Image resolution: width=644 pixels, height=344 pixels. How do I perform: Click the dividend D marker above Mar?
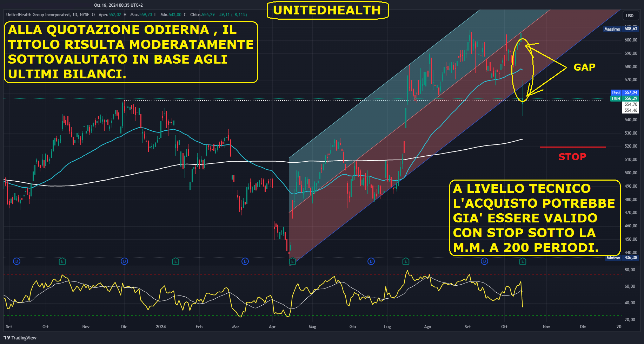pos(245,261)
